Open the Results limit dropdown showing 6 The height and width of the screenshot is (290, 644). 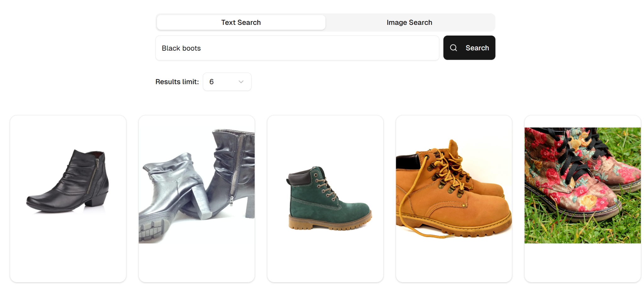point(227,82)
